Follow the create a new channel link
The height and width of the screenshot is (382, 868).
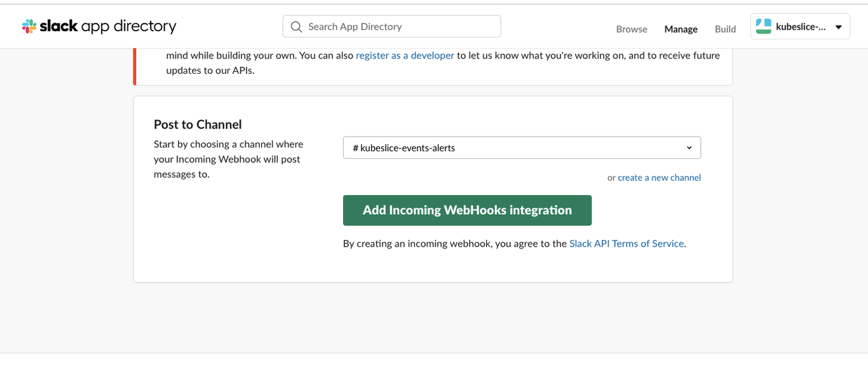(x=659, y=177)
